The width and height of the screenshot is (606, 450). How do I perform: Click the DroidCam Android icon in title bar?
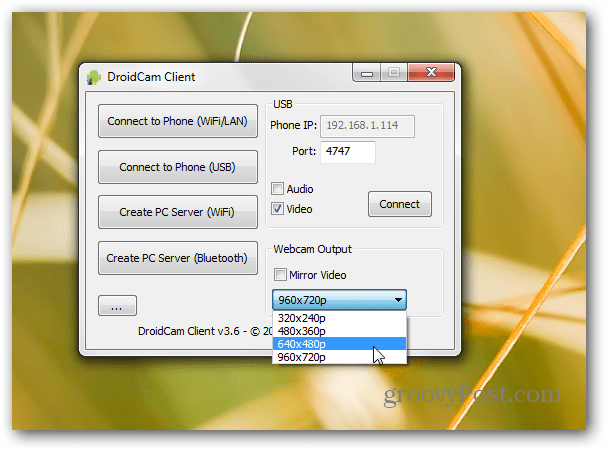pos(94,77)
